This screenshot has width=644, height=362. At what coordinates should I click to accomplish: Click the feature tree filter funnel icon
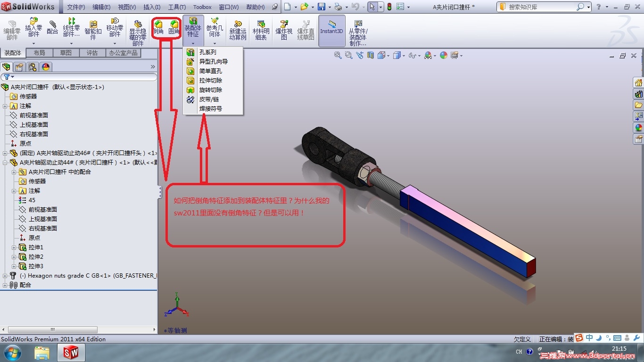7,77
